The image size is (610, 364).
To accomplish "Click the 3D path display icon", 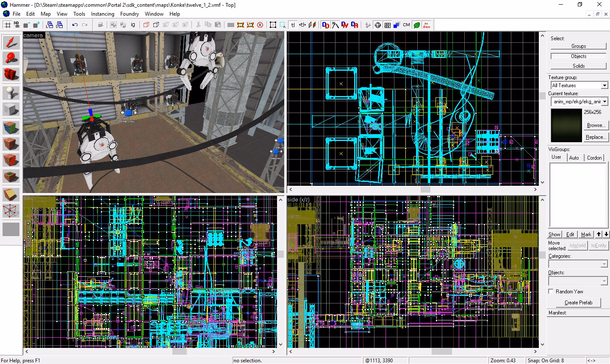I will point(335,25).
